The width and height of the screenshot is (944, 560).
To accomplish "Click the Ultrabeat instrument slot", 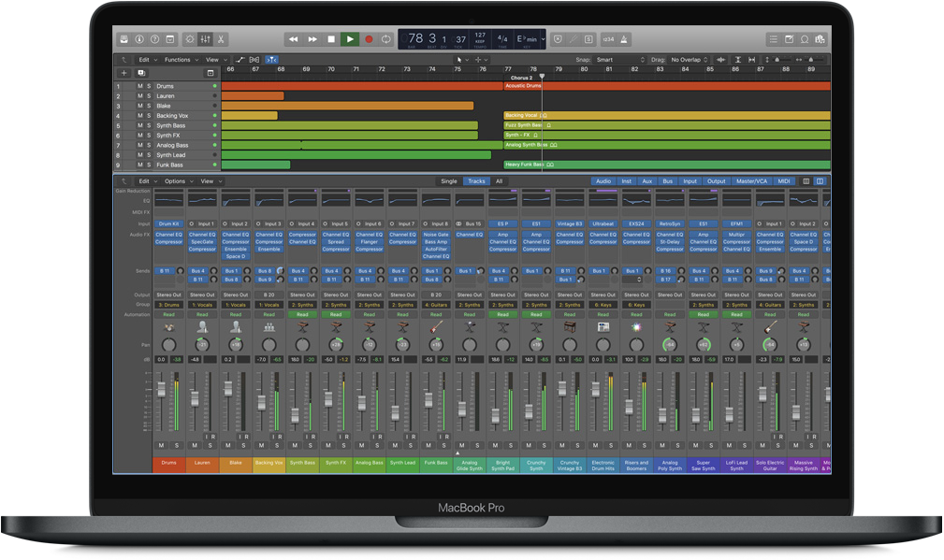I will pyautogui.click(x=603, y=224).
